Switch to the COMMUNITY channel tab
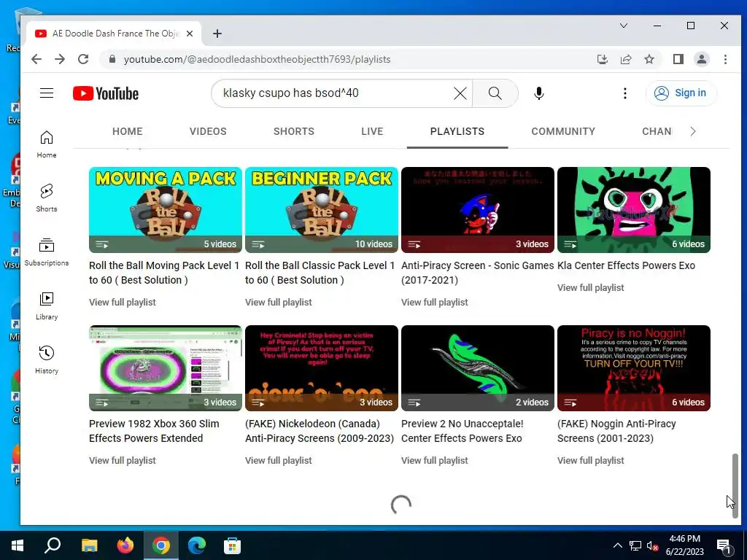Viewport: 747px width, 560px height. click(563, 131)
